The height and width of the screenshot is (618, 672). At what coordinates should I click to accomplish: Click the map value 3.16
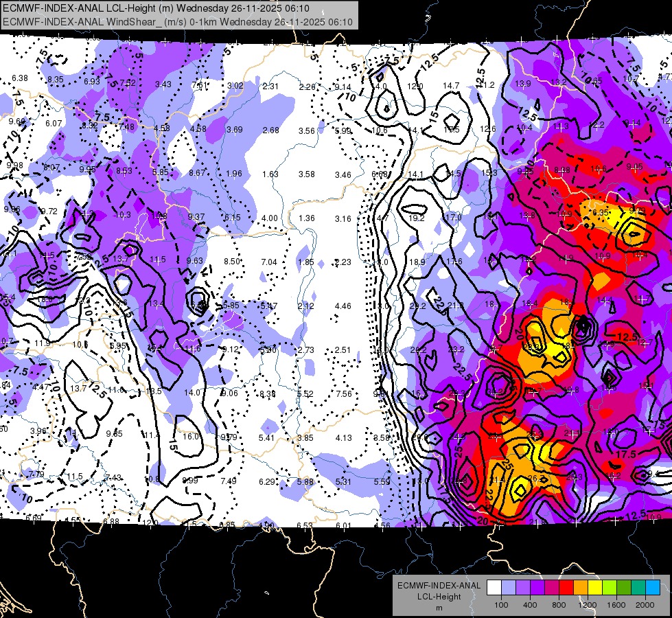(x=343, y=219)
